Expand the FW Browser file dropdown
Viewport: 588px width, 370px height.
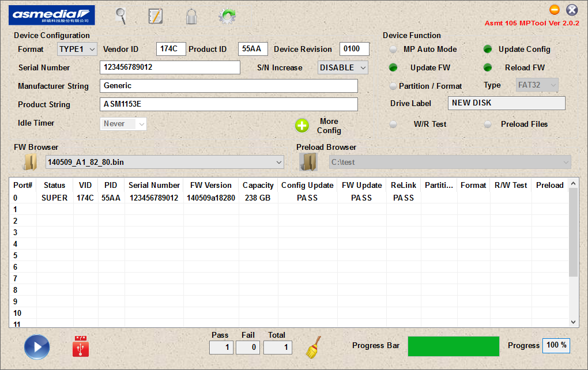click(278, 163)
